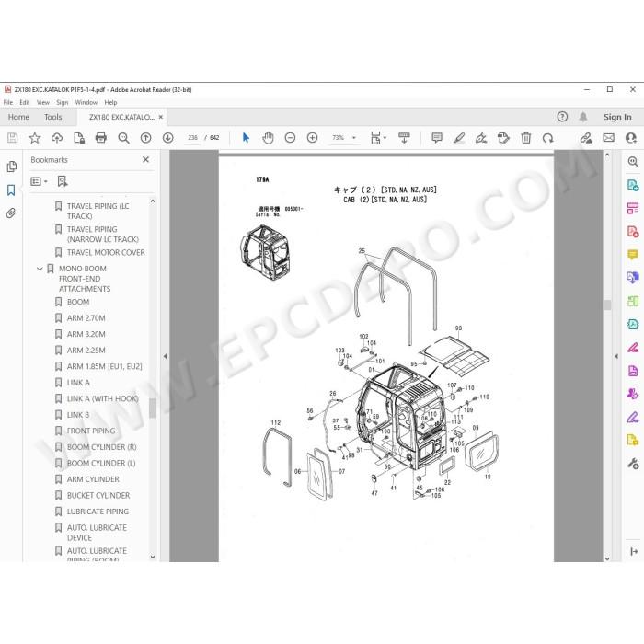Open the TRAVEL MOTOR COVER bookmark
The height and width of the screenshot is (644, 644).
[x=106, y=252]
